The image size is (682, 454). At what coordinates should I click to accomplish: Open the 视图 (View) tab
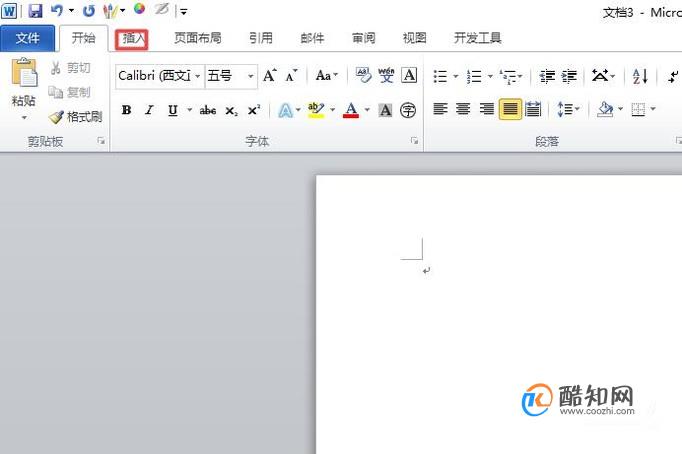[x=415, y=38]
